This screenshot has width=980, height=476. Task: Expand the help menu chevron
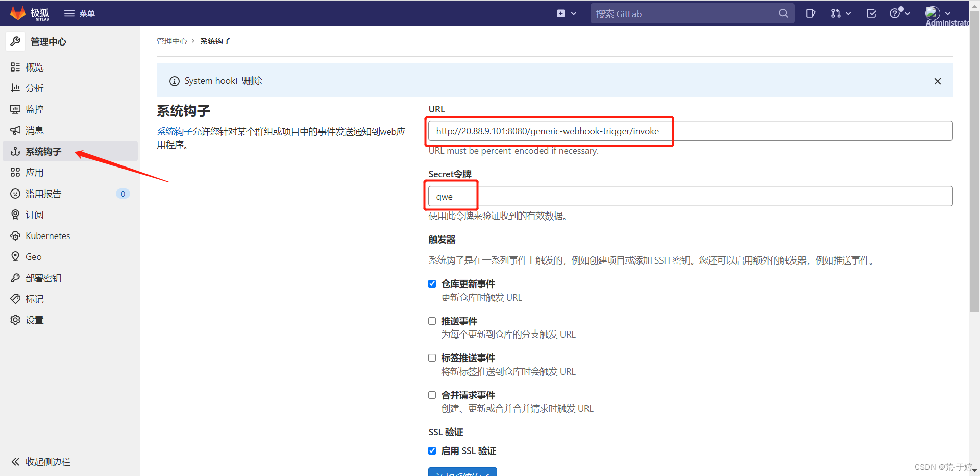coord(908,14)
